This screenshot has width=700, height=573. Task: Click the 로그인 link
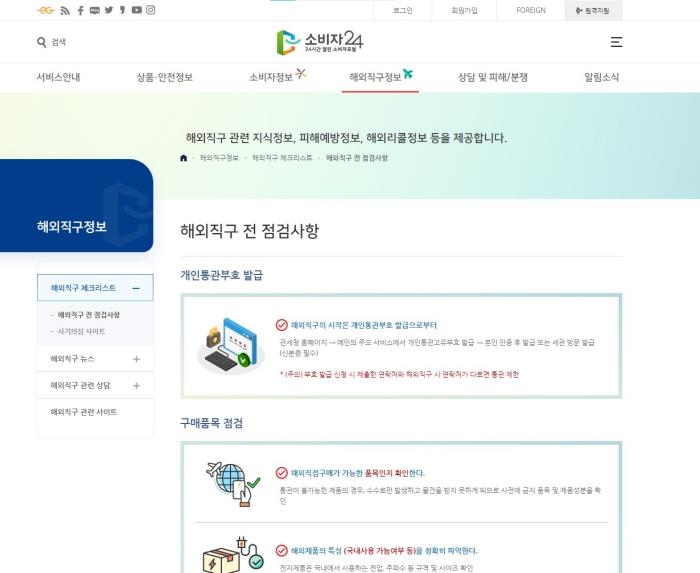403,10
